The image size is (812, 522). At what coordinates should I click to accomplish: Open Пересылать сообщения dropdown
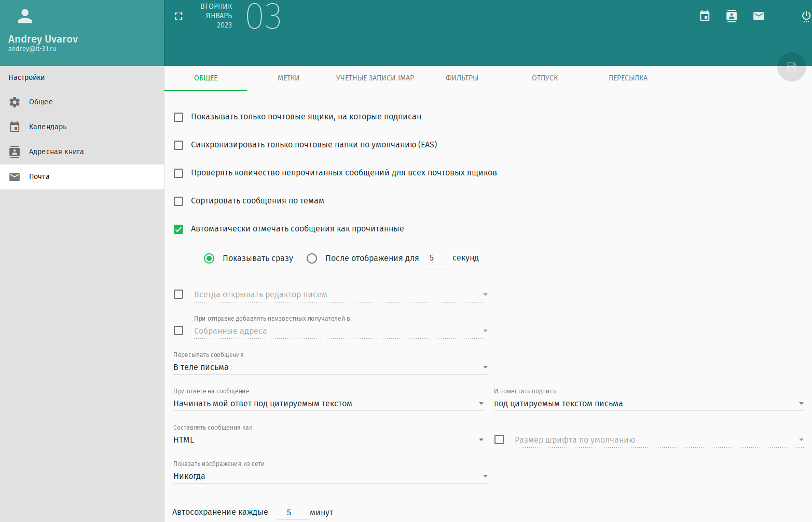pyautogui.click(x=331, y=367)
